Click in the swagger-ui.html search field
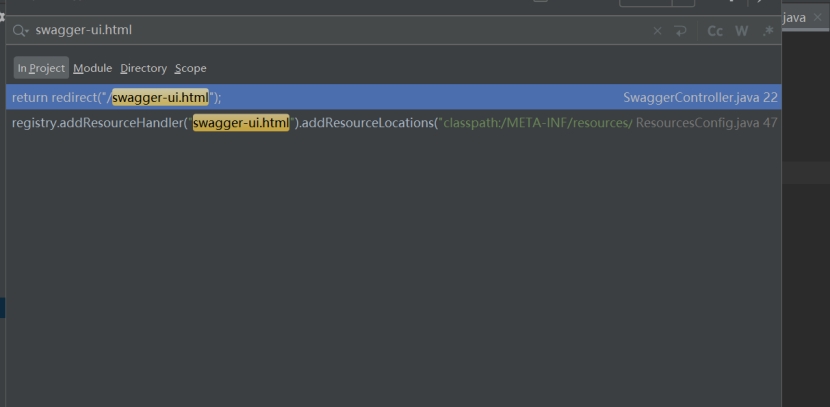Screen dimensions: 830x407 pos(300,31)
